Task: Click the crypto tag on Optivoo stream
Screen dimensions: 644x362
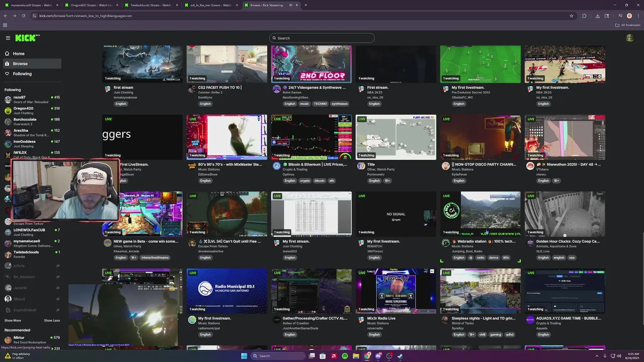Action: (305, 180)
